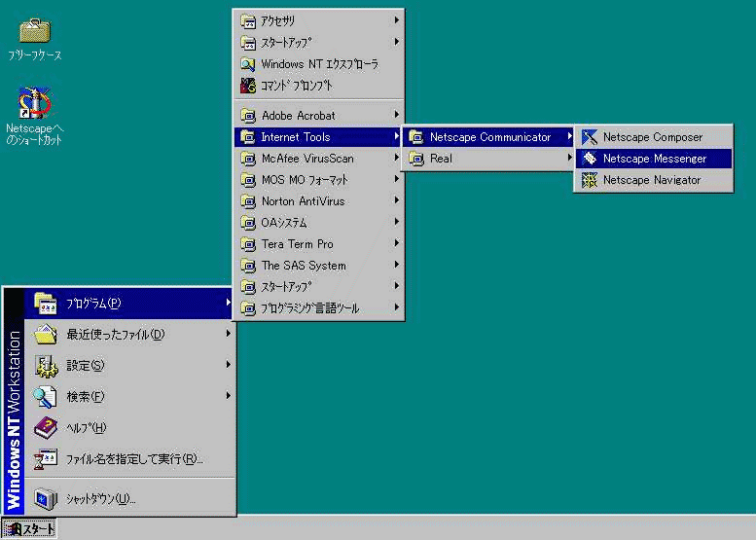Click the Windows NT エクスプローラ label
Viewport: 756px width, 540px height.
click(x=320, y=64)
